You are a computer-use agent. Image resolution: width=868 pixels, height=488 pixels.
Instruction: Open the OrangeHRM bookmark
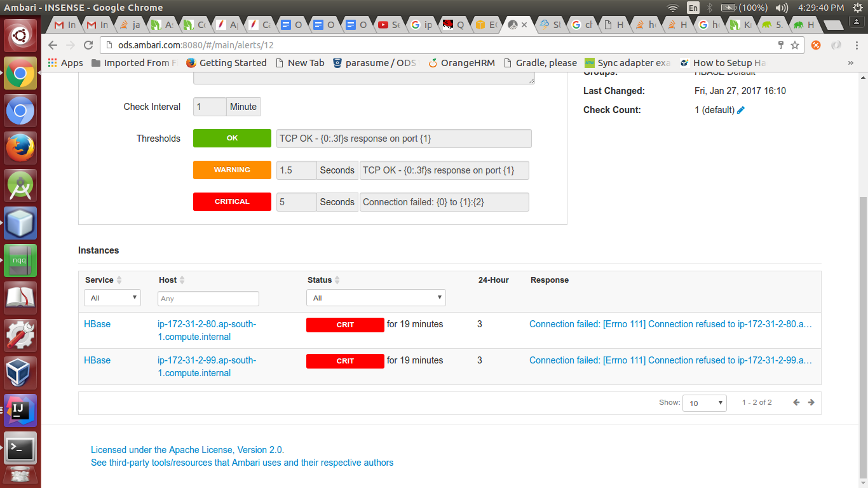click(x=462, y=63)
